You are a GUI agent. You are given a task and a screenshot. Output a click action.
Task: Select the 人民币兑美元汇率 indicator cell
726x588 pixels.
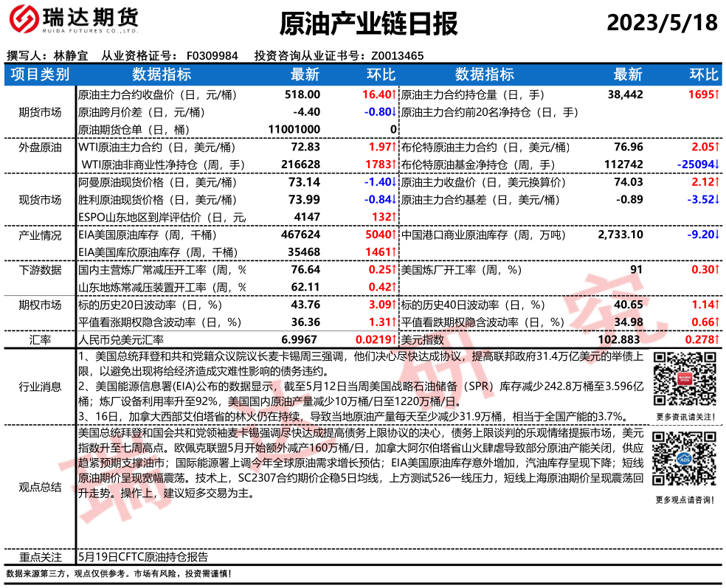point(121,339)
